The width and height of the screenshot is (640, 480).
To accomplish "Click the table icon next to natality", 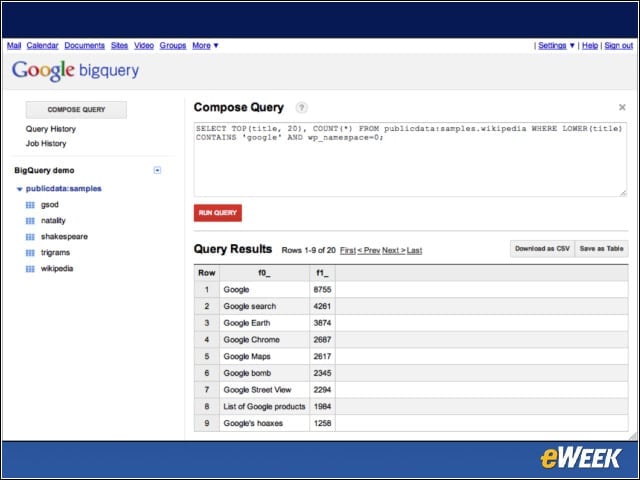I will [x=30, y=221].
